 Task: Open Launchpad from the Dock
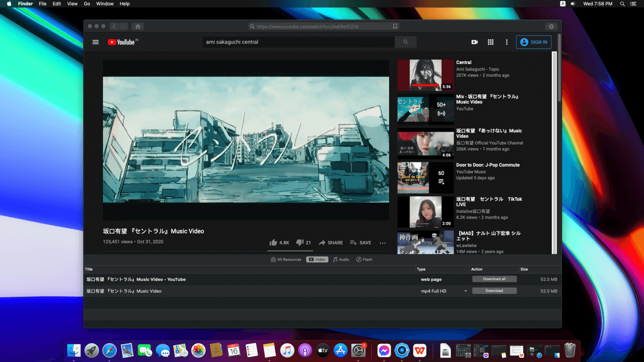92,350
